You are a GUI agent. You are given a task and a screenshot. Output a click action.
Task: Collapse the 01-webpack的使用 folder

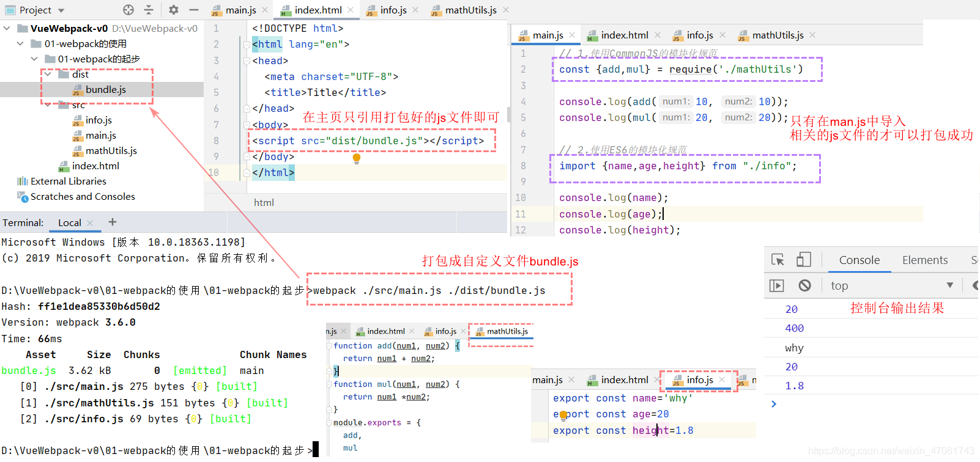20,43
